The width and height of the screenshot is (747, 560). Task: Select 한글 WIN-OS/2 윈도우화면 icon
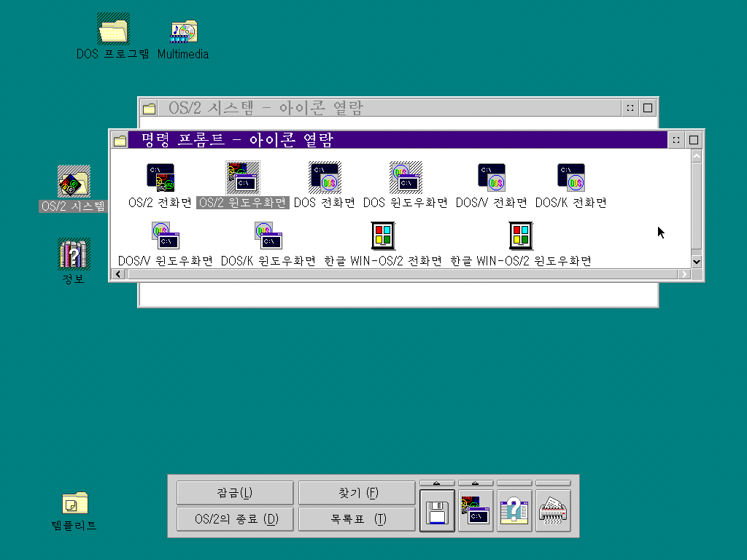tap(521, 236)
